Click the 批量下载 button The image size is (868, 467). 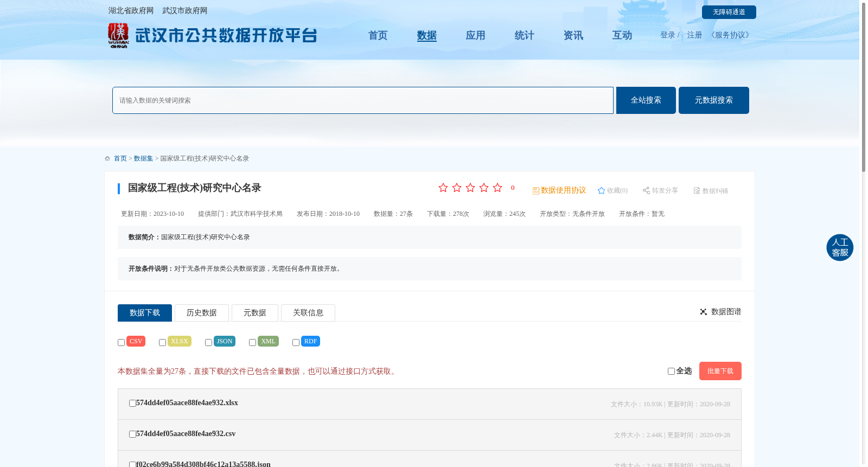[x=720, y=371]
